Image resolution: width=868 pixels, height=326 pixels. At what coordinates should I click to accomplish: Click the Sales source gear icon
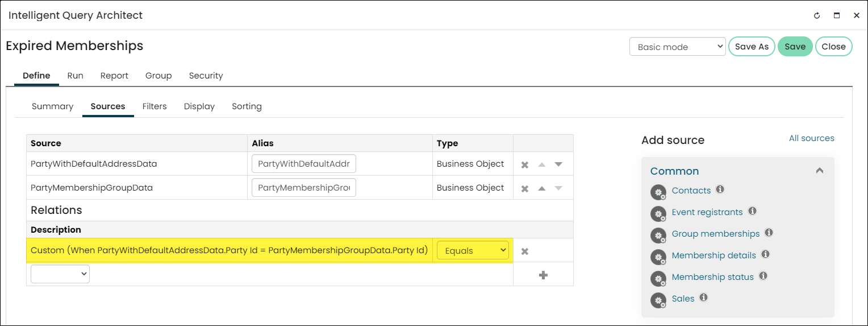click(658, 300)
